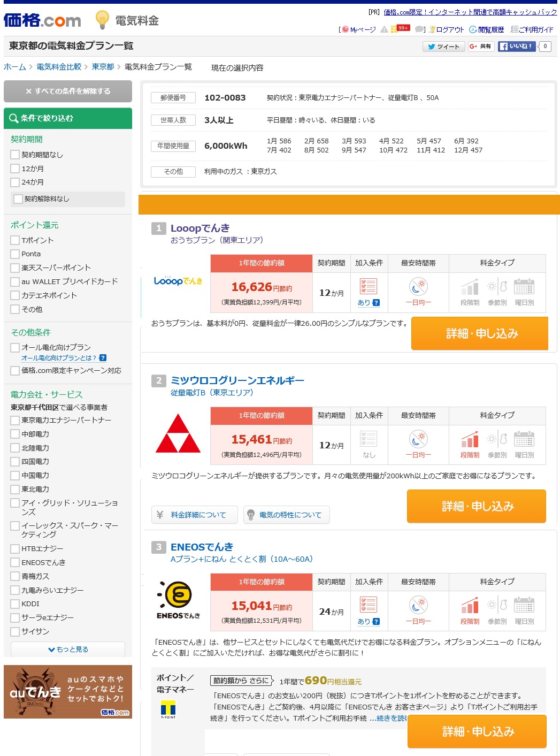The image size is (560, 756).
Task: Click Looop 季節別 sun-snowman icon
Action: pos(497,286)
